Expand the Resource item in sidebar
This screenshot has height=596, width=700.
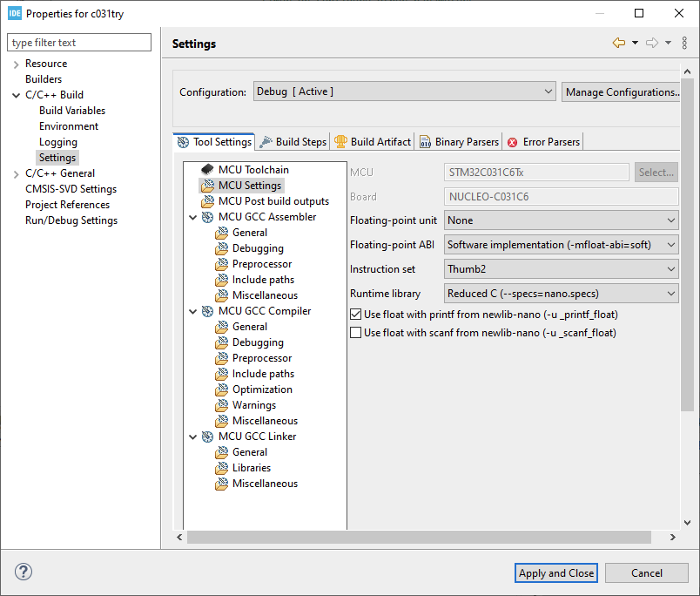(17, 63)
